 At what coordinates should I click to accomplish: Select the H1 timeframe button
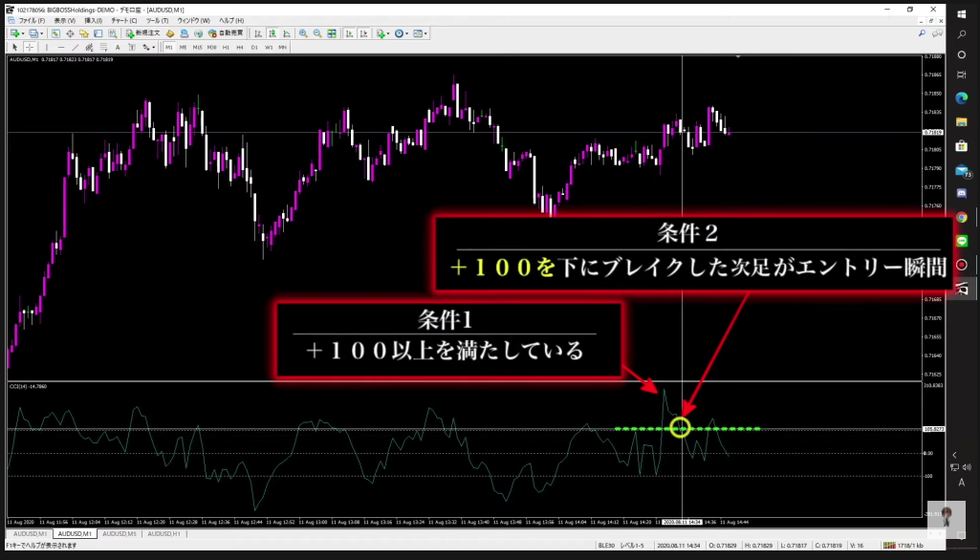coord(226,48)
